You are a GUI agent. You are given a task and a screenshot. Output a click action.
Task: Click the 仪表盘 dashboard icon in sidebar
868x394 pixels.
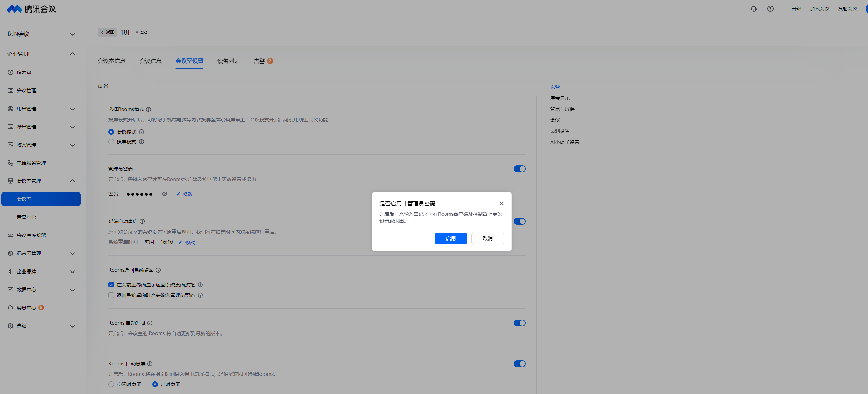pos(10,72)
